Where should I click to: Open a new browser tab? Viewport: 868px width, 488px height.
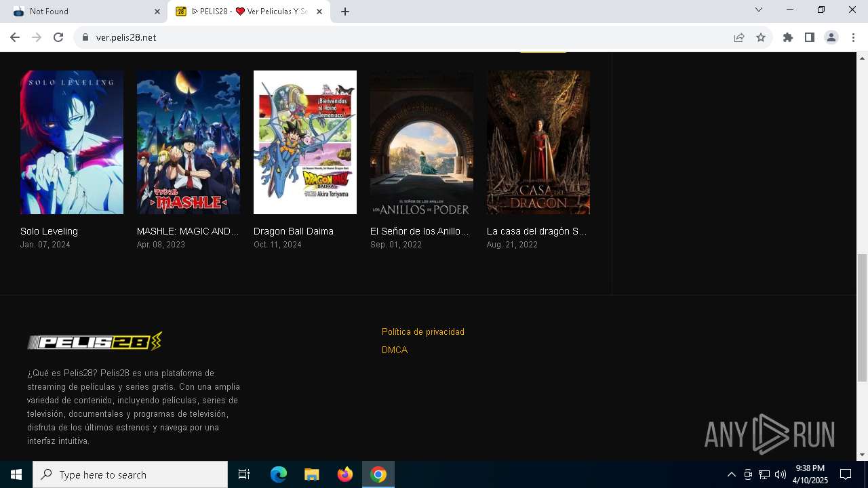pyautogui.click(x=345, y=12)
